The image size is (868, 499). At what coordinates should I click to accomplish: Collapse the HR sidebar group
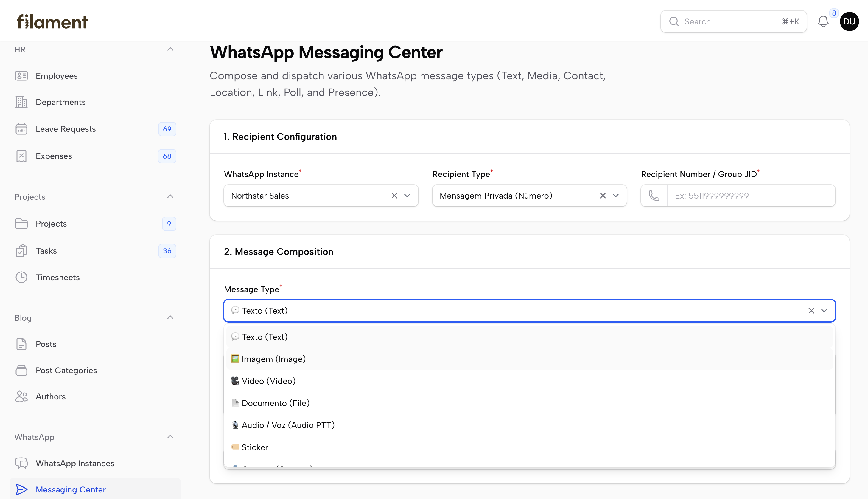[x=170, y=49]
